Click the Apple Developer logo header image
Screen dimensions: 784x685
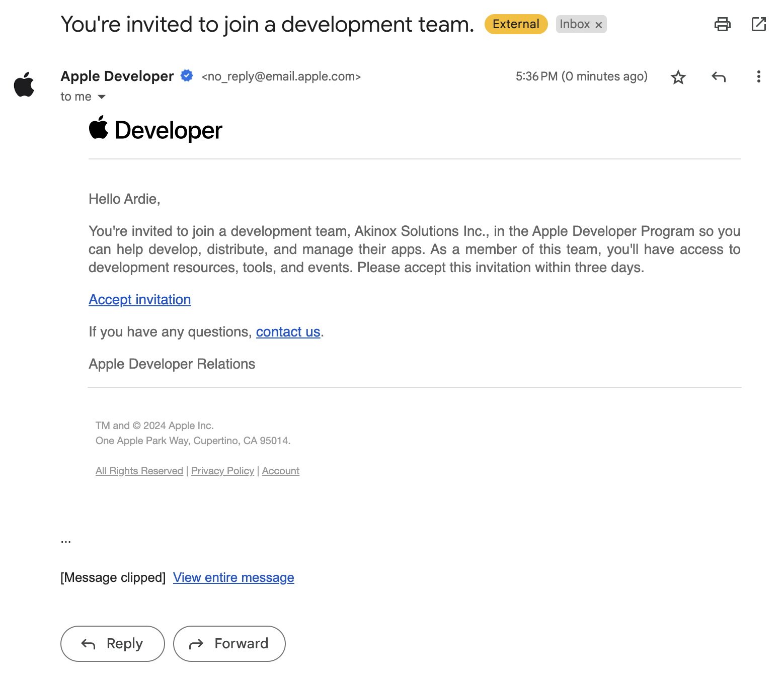155,129
